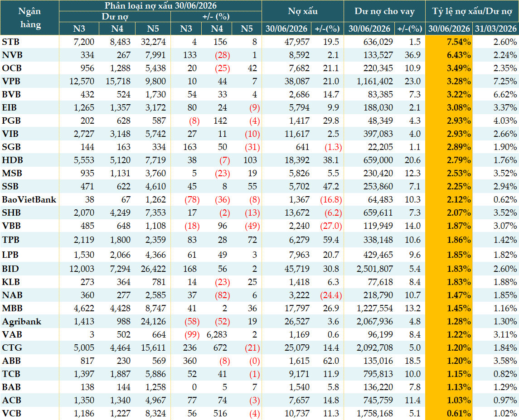Click HDB's 18,392 bad debt cell

click(x=297, y=160)
